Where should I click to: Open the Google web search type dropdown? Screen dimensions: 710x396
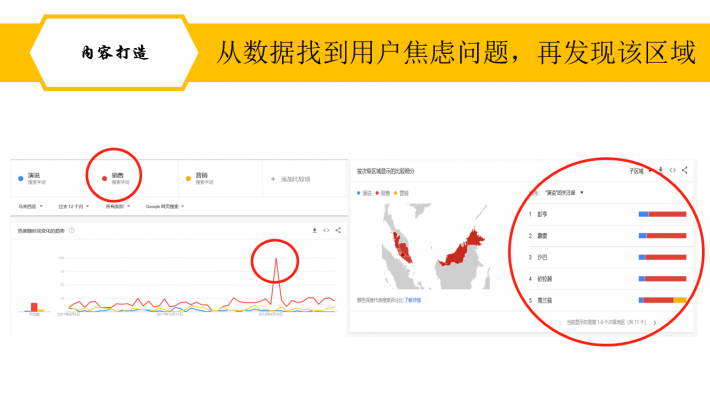tap(165, 206)
